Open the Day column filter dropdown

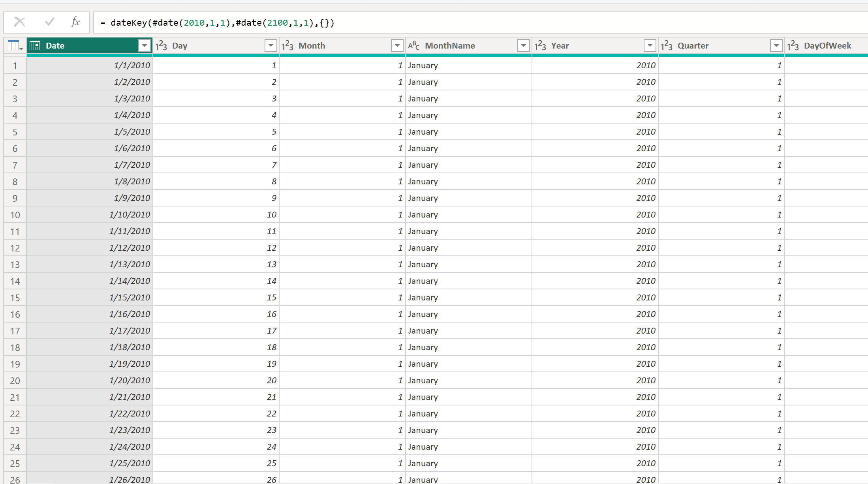tap(271, 46)
